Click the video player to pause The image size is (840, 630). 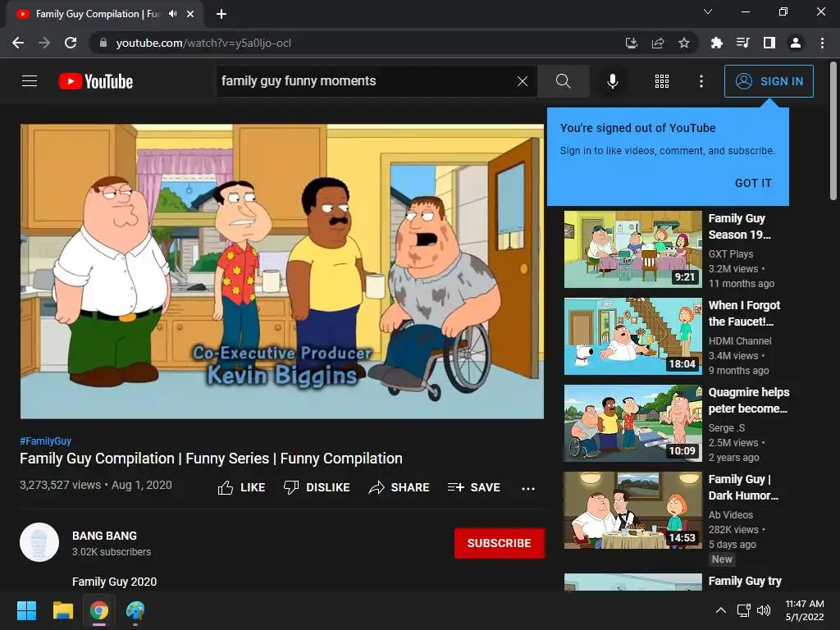282,271
